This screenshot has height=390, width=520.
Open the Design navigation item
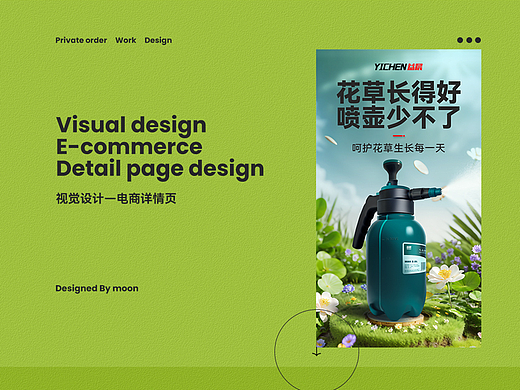pyautogui.click(x=158, y=41)
